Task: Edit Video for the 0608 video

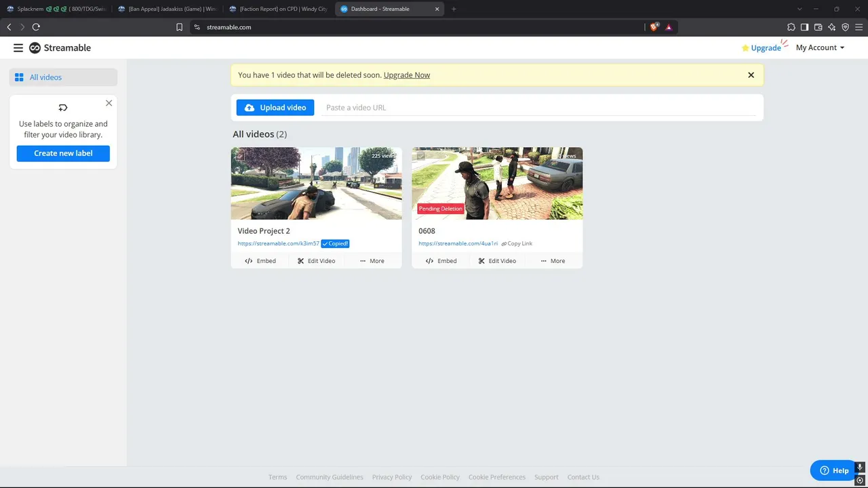Action: click(497, 261)
